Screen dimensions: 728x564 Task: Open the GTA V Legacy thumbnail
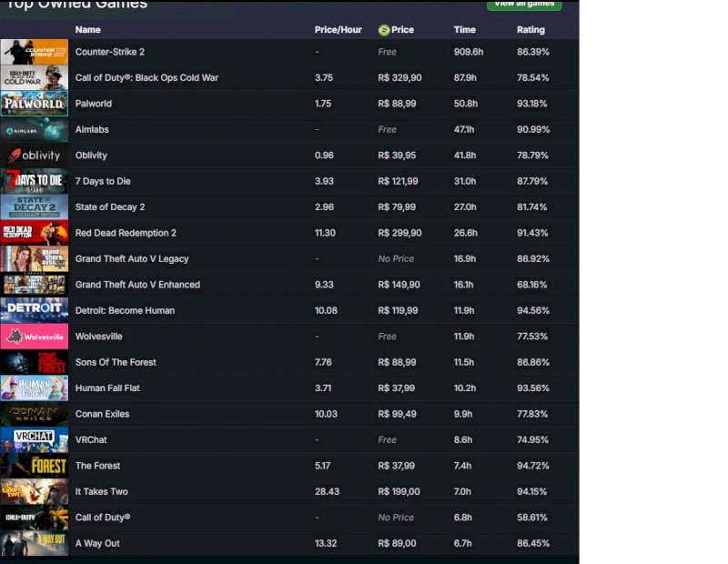[35, 258]
